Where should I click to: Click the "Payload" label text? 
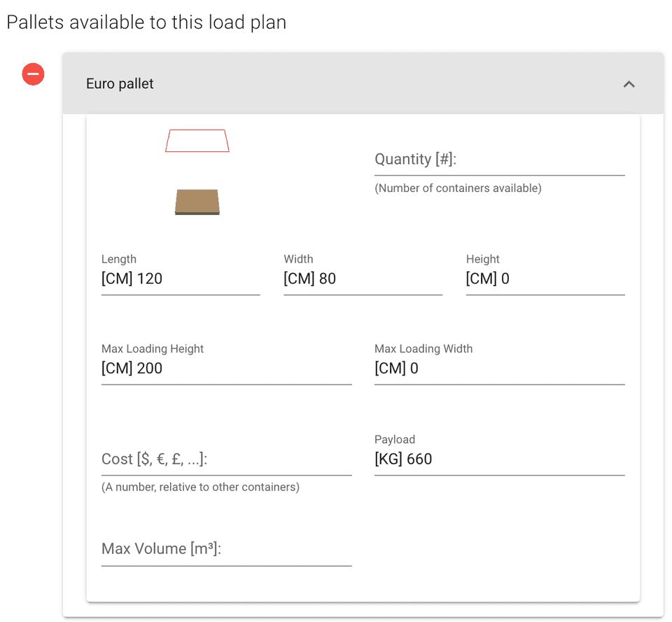click(x=395, y=440)
